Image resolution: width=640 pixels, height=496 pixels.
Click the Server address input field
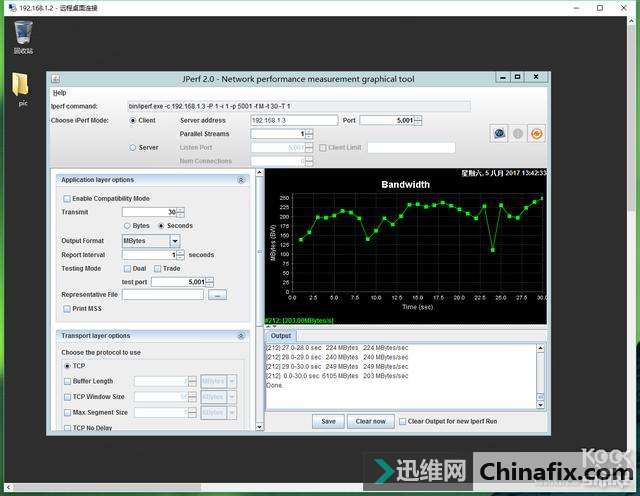click(294, 120)
